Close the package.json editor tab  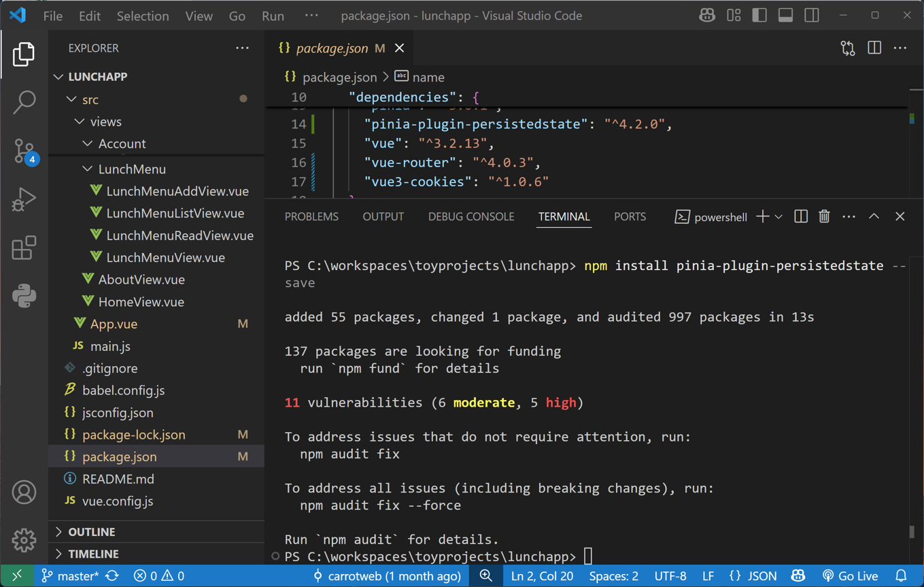[x=399, y=48]
